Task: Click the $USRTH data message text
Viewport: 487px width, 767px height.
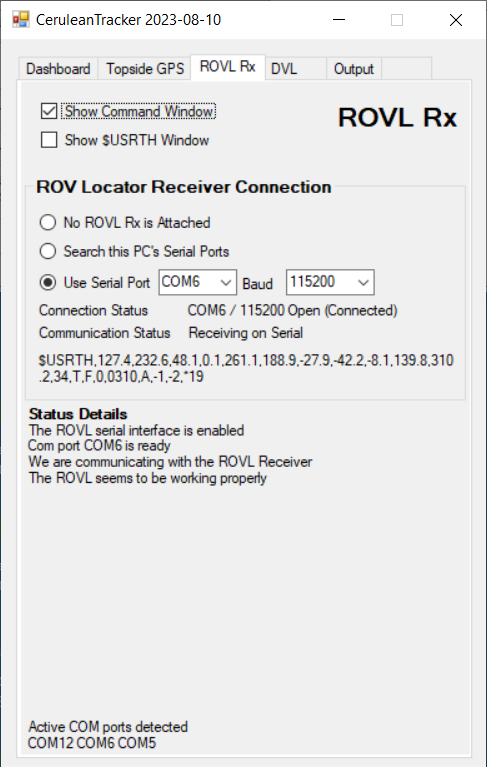Action: 246,368
